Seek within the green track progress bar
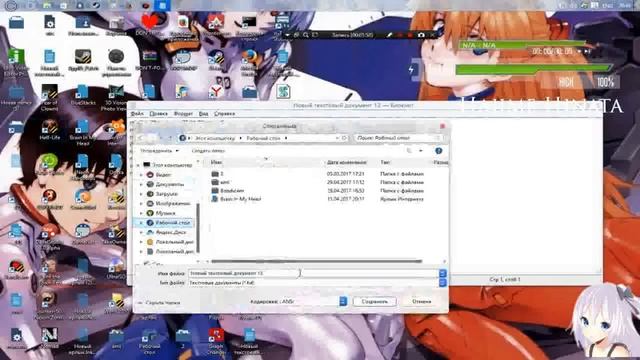 tap(524, 44)
